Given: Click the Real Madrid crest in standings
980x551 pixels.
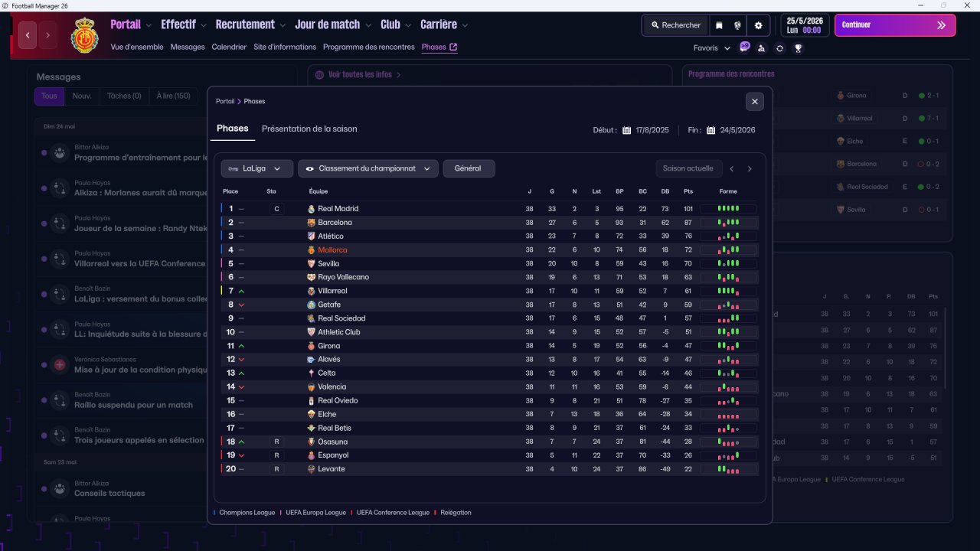Looking at the screenshot, I should (x=311, y=209).
